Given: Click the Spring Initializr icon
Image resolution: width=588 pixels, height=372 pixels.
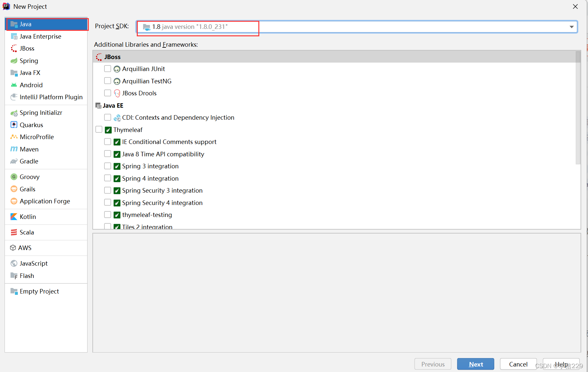Looking at the screenshot, I should click(14, 113).
